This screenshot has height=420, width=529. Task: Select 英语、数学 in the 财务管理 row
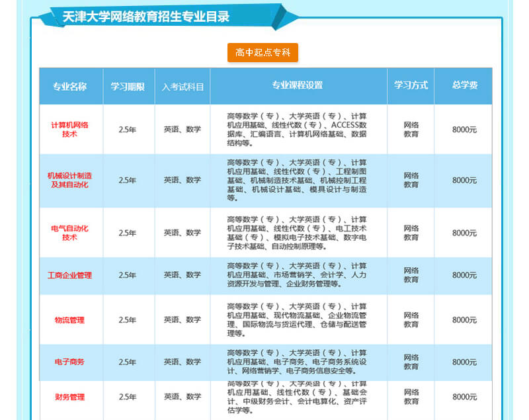click(x=183, y=397)
